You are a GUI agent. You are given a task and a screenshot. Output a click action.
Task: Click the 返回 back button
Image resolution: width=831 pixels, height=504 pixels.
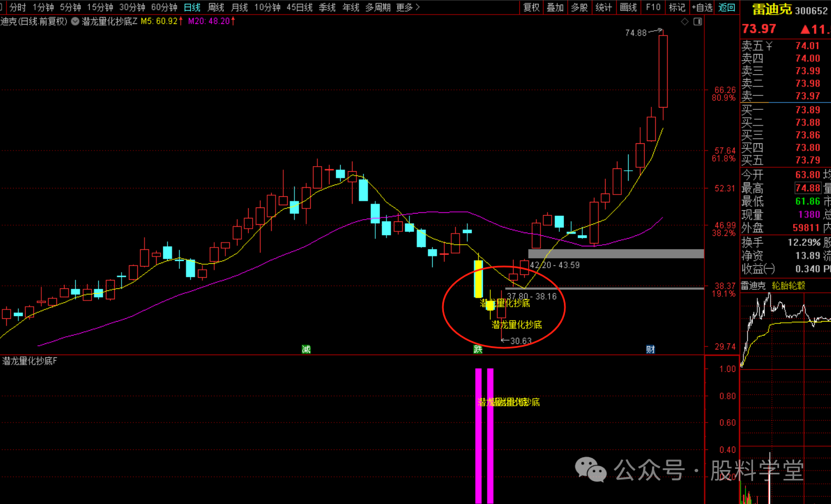727,7
